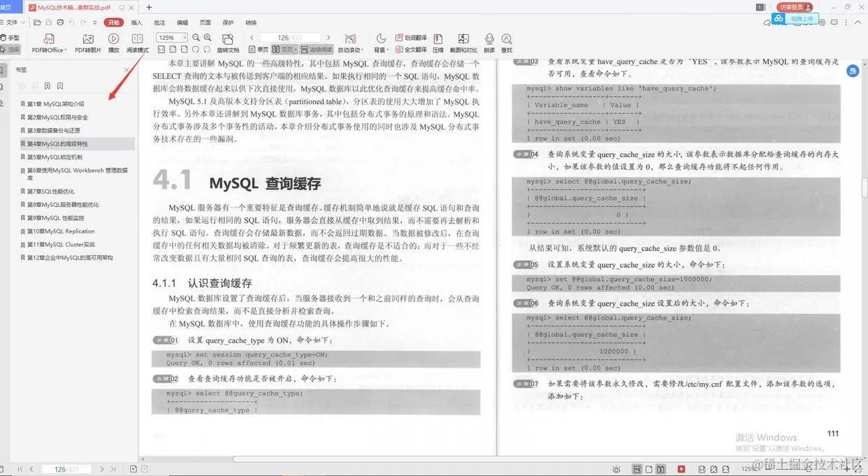
Task: Open bookmark 第7章SQL性能优化
Action: coord(50,191)
